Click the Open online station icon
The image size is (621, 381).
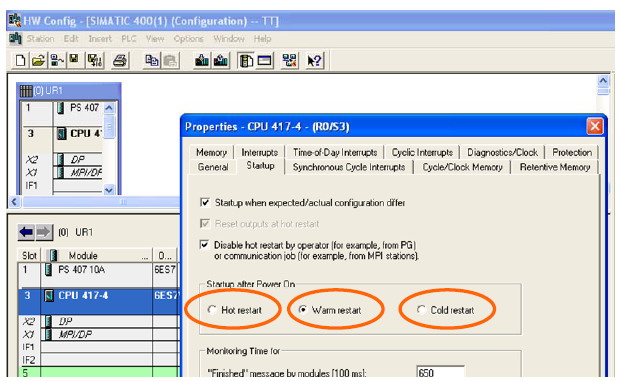tap(57, 61)
